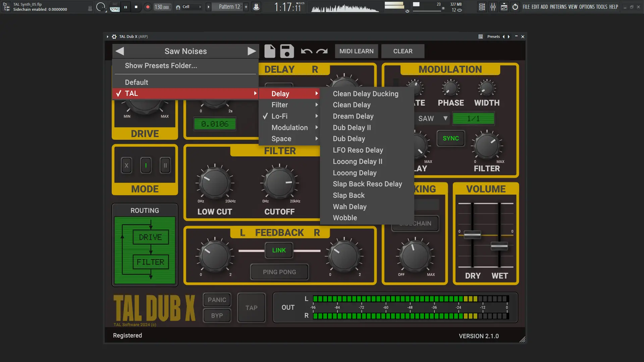This screenshot has height=362, width=644.
Task: Expand the Delay category submenu
Action: tap(289, 94)
